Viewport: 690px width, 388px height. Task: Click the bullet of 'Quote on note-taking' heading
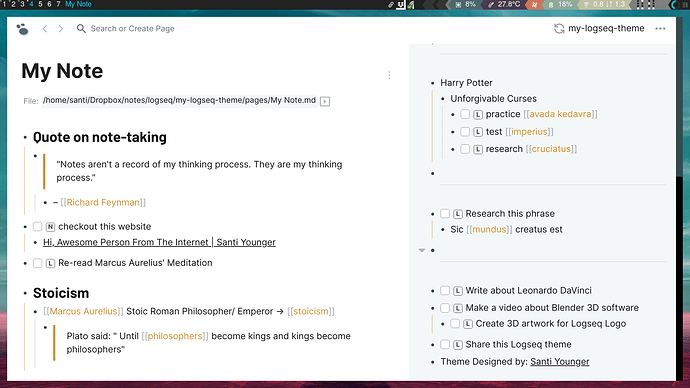coord(25,138)
